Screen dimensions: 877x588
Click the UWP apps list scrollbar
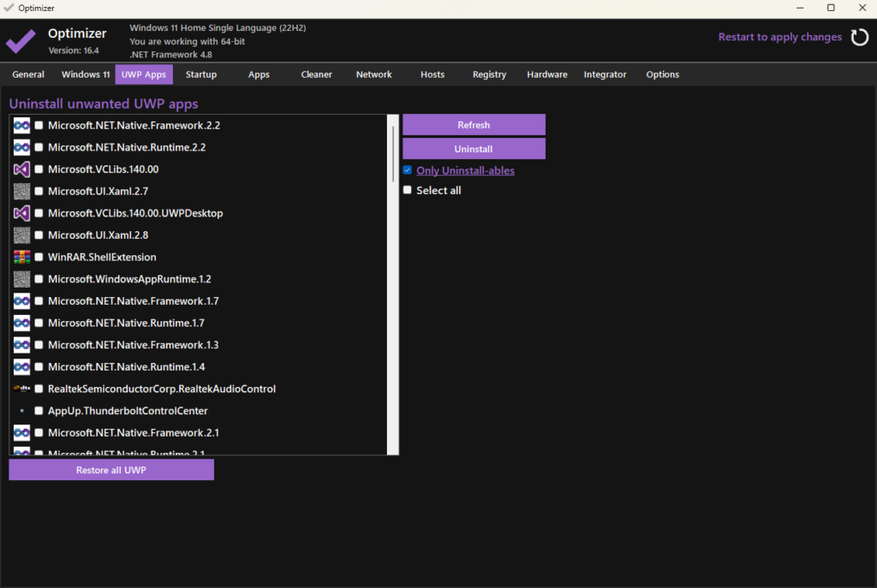tap(393, 154)
